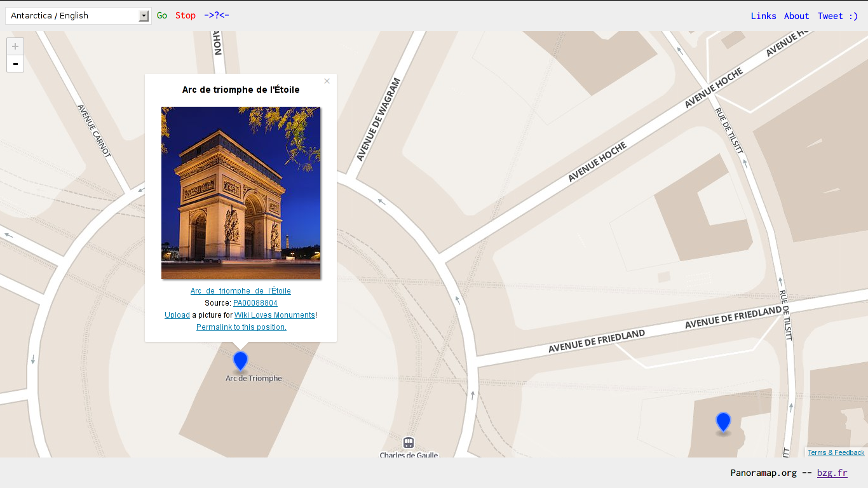The height and width of the screenshot is (488, 868).
Task: Click the Arc de triomphe photo thumbnail
Action: click(241, 193)
